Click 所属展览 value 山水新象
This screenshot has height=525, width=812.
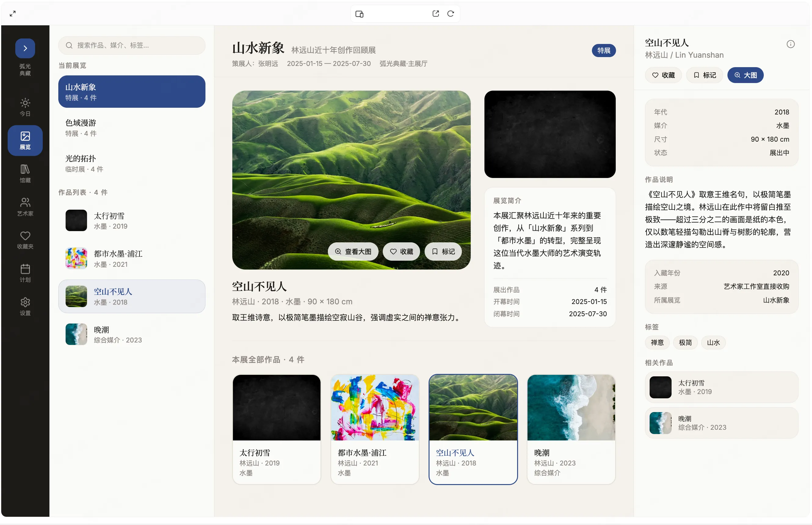pyautogui.click(x=776, y=300)
